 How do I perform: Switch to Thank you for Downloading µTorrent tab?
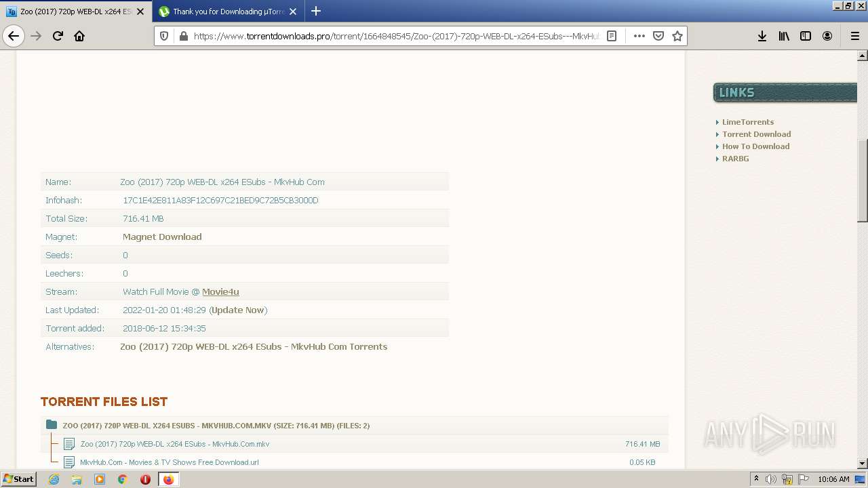coord(228,12)
